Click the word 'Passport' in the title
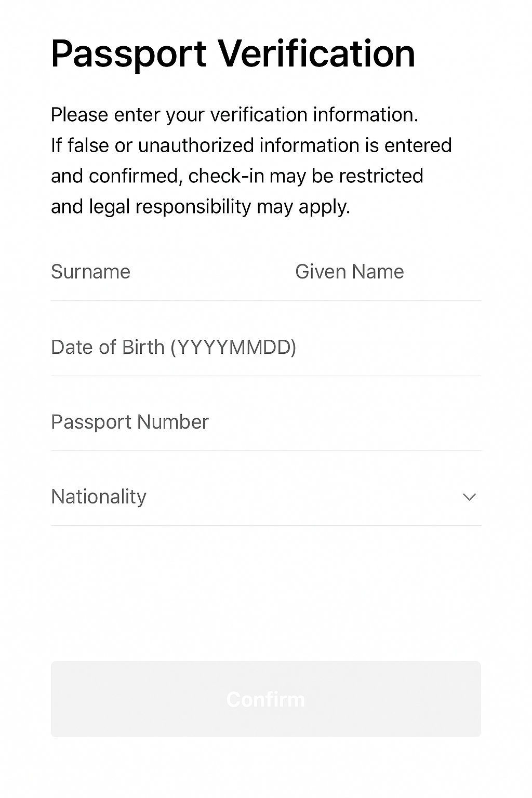Screen dimensions: 532x798 coord(129,54)
